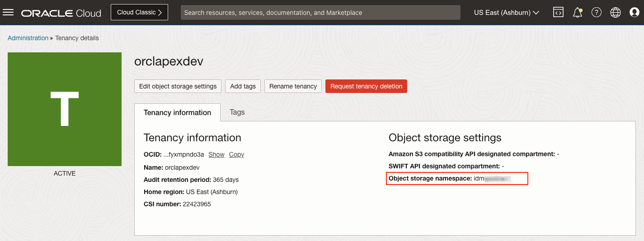Select the Tenancy details breadcrumb text
This screenshot has height=241, width=644.
click(x=77, y=38)
